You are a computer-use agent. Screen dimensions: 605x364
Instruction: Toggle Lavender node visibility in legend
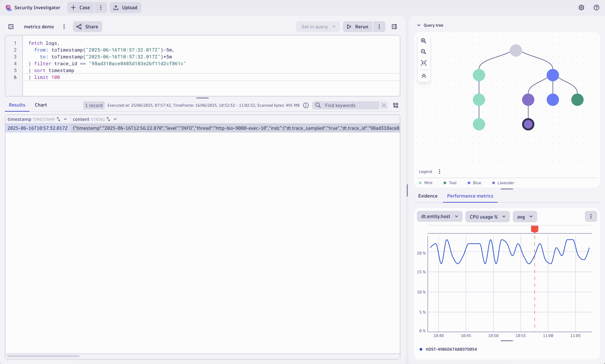click(503, 183)
